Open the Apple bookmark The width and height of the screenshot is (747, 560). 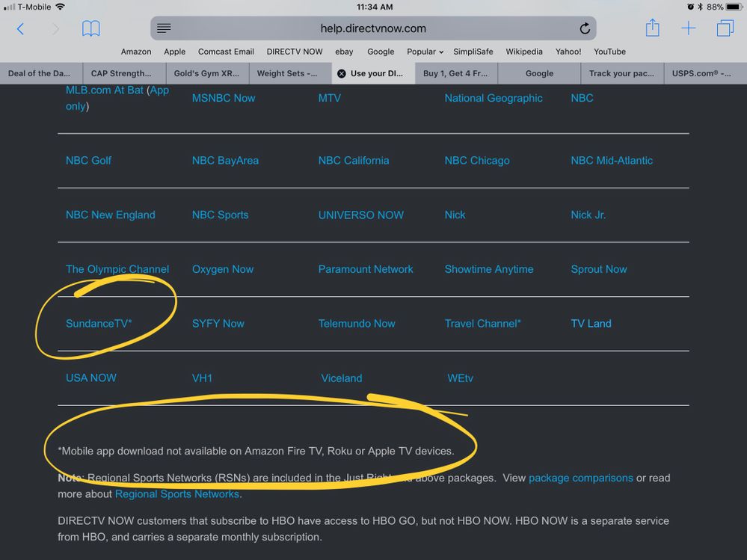point(174,52)
